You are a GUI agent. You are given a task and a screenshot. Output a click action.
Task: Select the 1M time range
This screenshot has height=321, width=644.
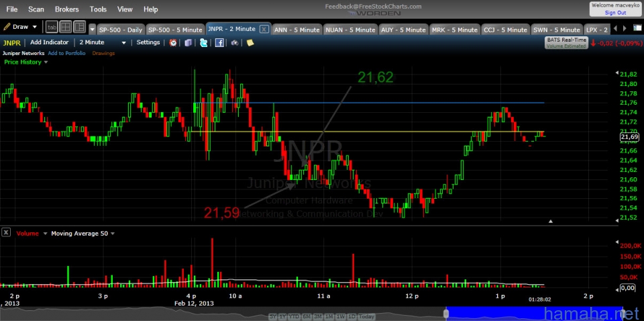(x=329, y=316)
